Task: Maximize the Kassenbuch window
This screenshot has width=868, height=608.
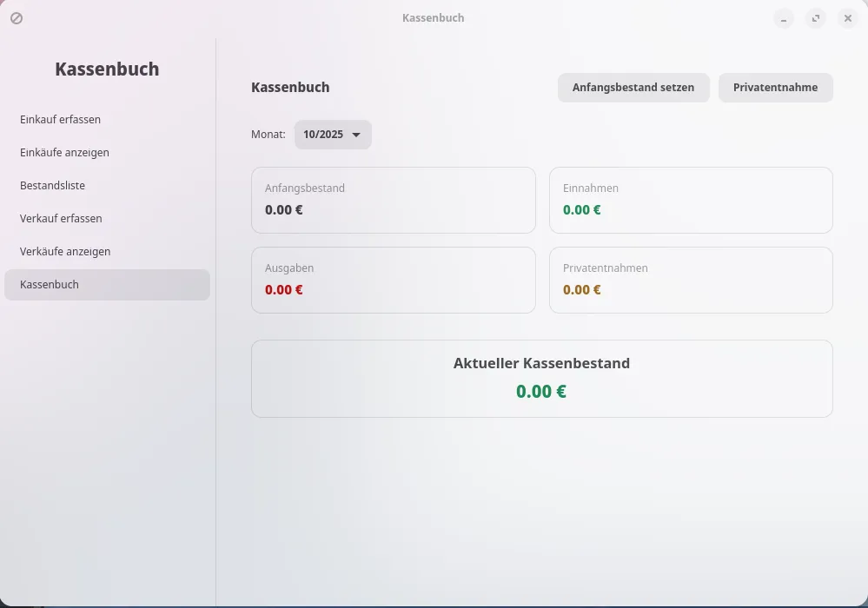Action: click(815, 18)
